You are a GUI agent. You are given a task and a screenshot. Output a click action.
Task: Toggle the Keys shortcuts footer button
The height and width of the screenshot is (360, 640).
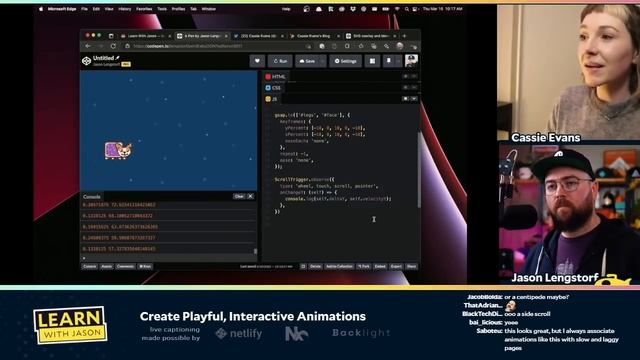[x=145, y=267]
